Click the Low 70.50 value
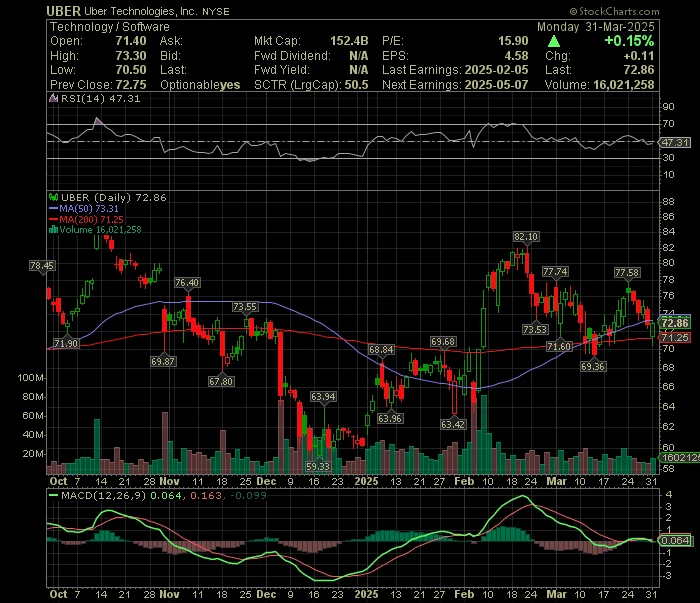The image size is (700, 603). click(131, 70)
